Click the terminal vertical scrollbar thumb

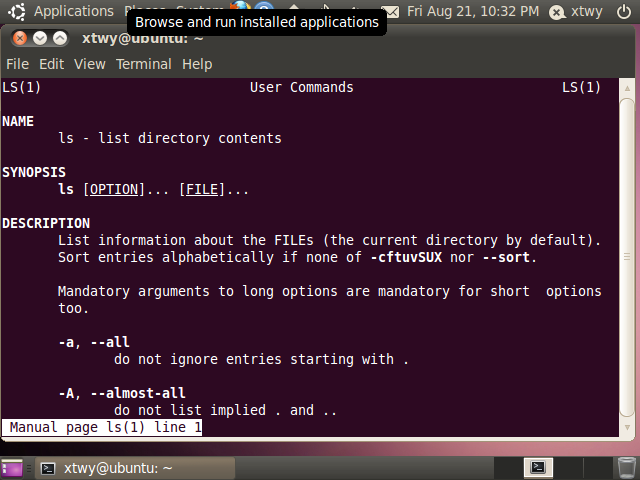tap(627, 257)
